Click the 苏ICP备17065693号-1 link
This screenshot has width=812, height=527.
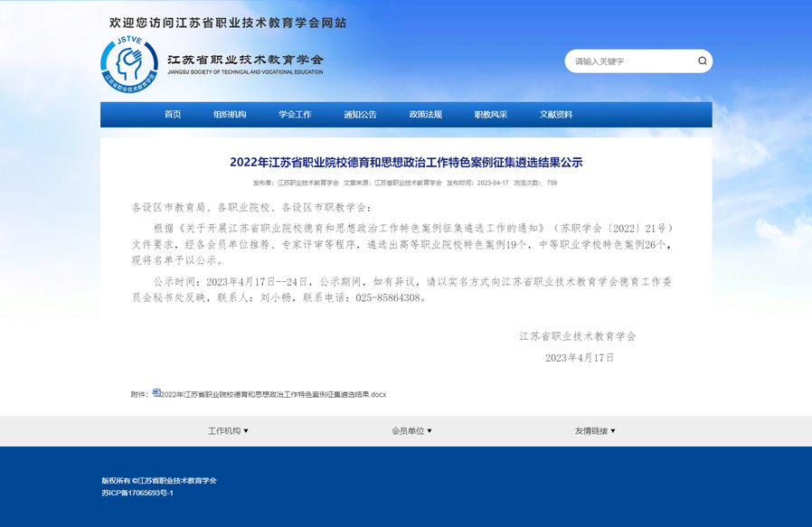pyautogui.click(x=137, y=493)
